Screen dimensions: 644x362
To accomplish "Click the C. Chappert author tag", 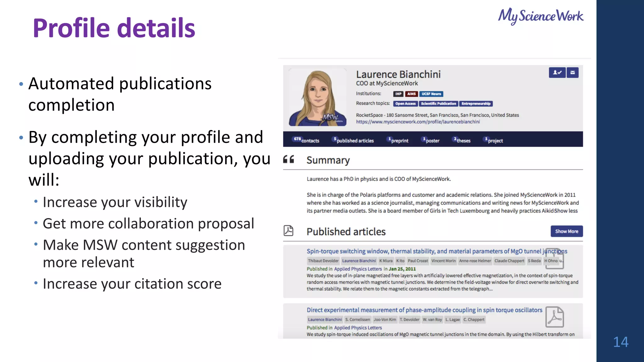I will pos(474,320).
